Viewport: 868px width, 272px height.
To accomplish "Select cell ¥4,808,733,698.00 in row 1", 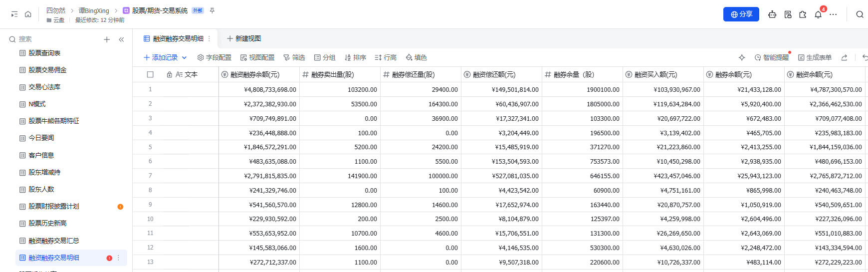I will click(x=259, y=90).
